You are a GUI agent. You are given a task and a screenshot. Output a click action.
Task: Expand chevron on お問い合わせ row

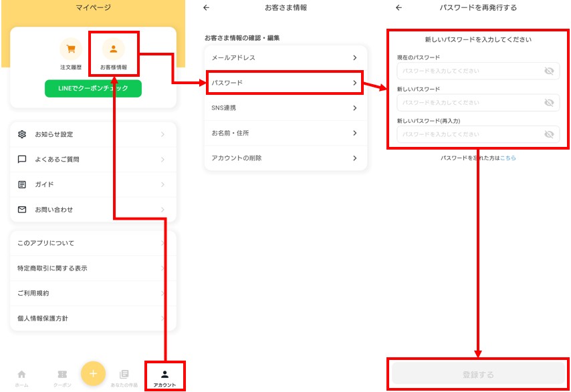pyautogui.click(x=162, y=210)
